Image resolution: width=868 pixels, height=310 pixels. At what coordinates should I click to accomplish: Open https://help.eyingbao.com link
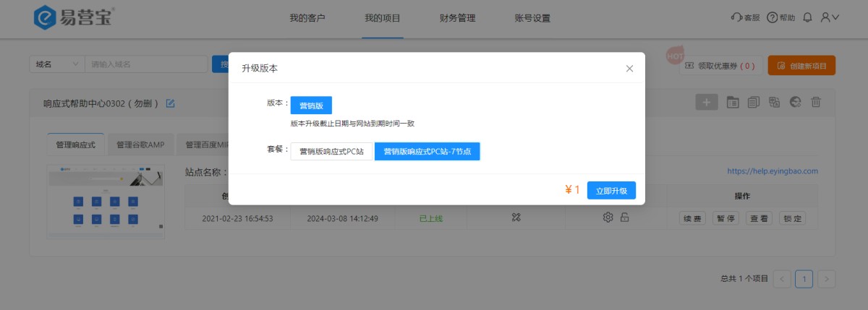click(x=773, y=171)
